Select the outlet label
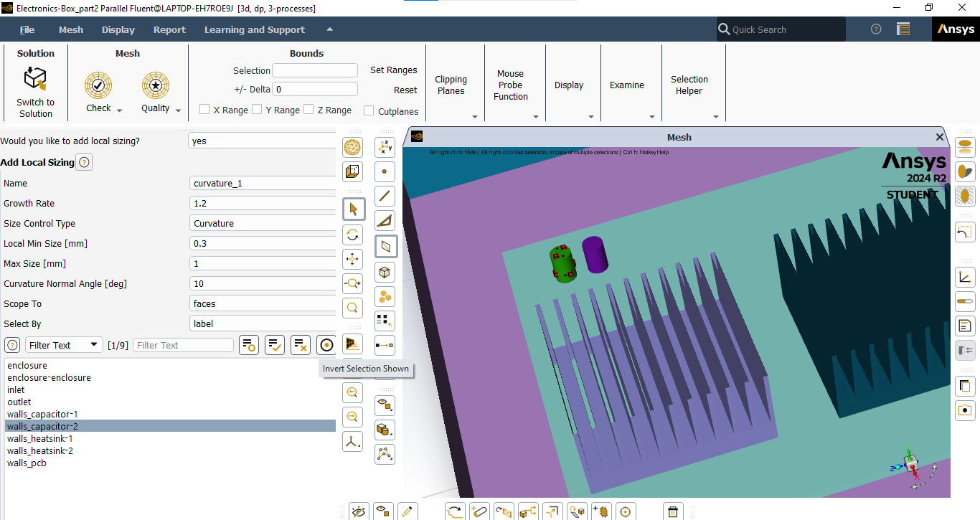The height and width of the screenshot is (520, 980). click(170, 402)
